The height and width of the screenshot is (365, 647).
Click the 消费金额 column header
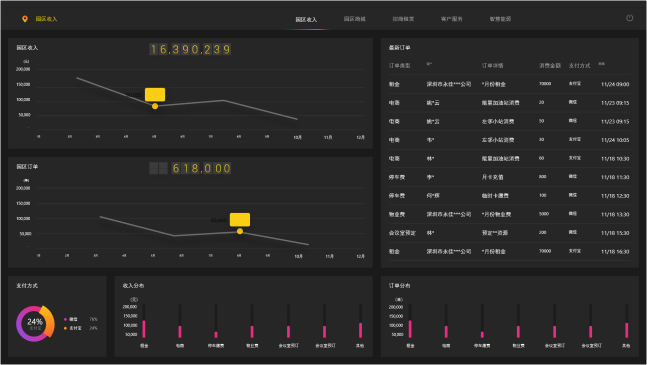(550, 66)
